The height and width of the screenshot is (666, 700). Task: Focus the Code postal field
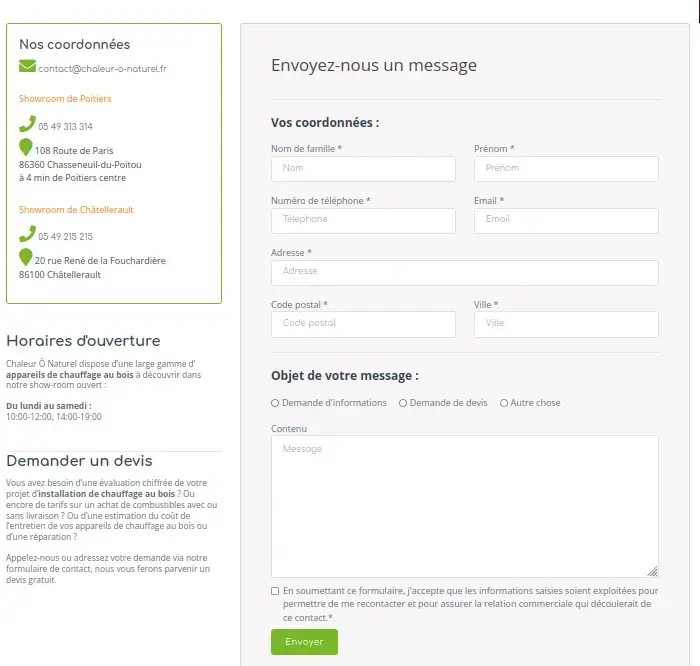pyautogui.click(x=363, y=324)
